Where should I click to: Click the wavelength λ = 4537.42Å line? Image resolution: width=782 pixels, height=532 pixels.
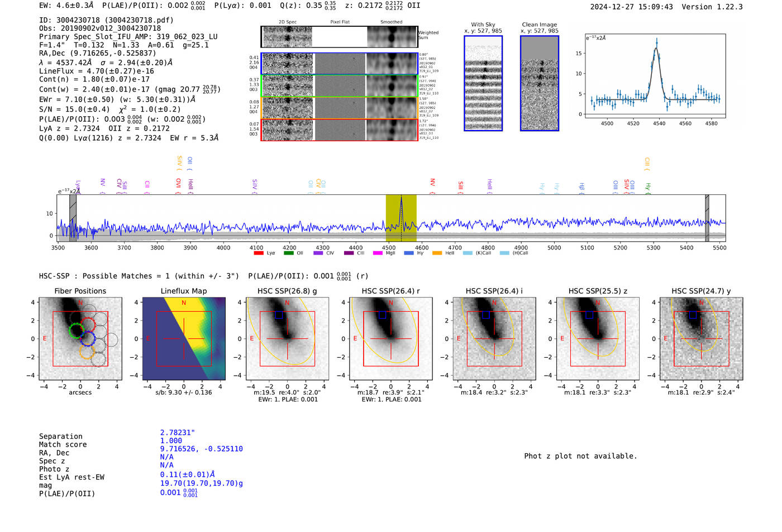pos(106,63)
